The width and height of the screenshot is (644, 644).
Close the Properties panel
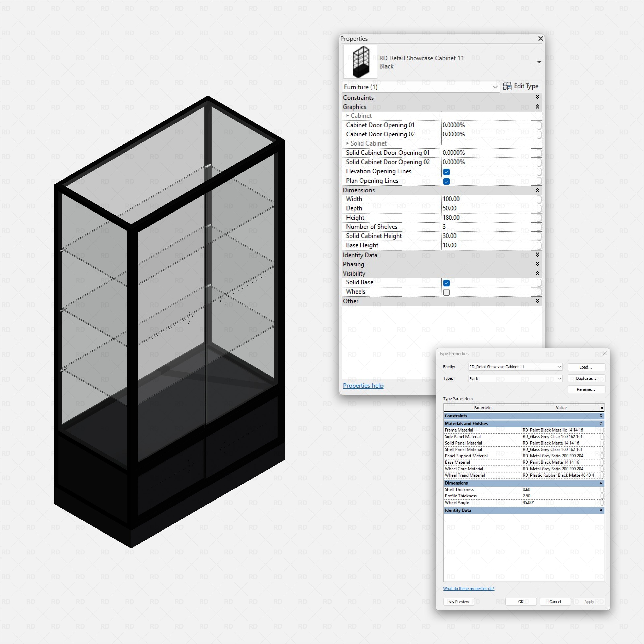click(x=541, y=39)
